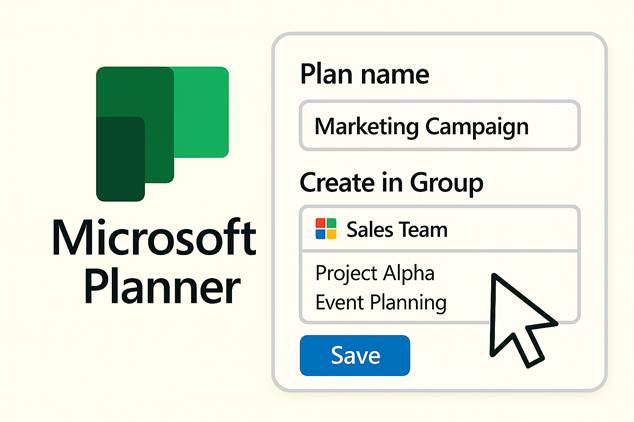Click the green square in the Microsoft icon
This screenshot has height=422, width=634.
[332, 223]
